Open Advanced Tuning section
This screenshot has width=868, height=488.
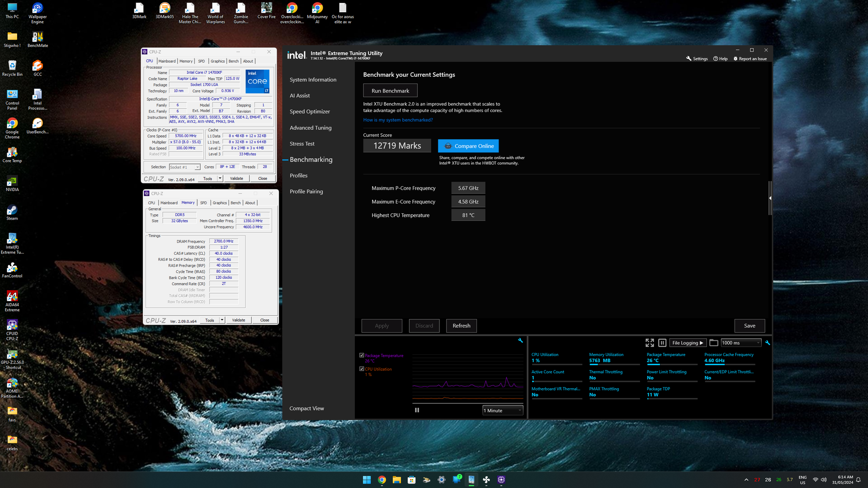coord(311,128)
